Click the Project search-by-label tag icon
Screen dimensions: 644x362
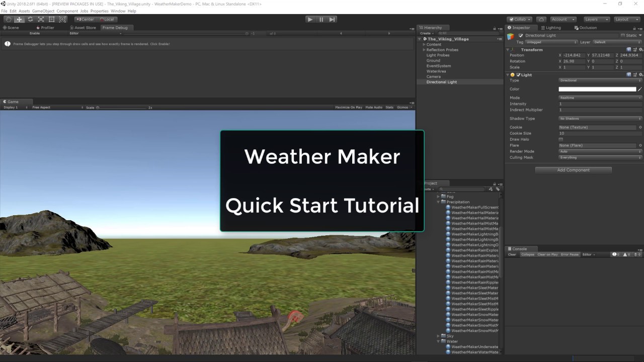[498, 189]
